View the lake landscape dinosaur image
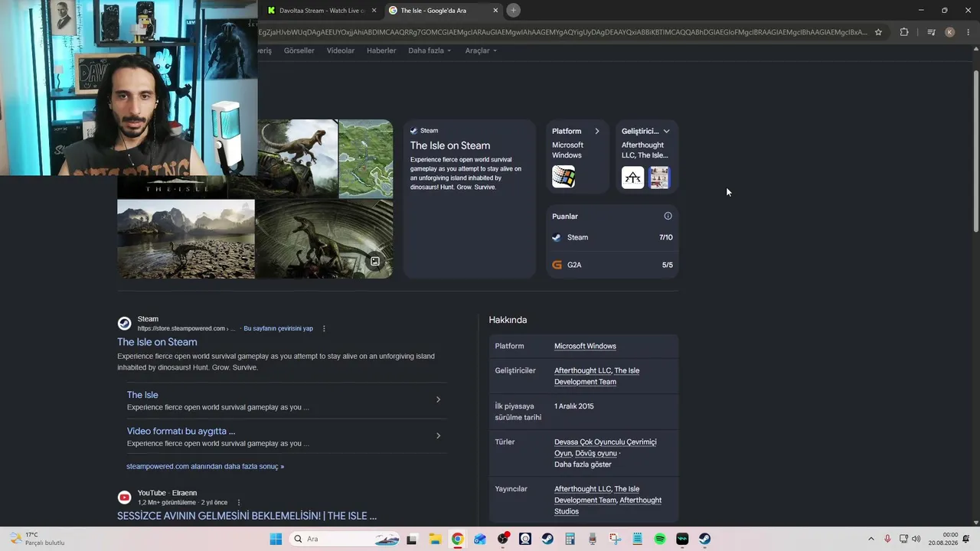 point(186,239)
